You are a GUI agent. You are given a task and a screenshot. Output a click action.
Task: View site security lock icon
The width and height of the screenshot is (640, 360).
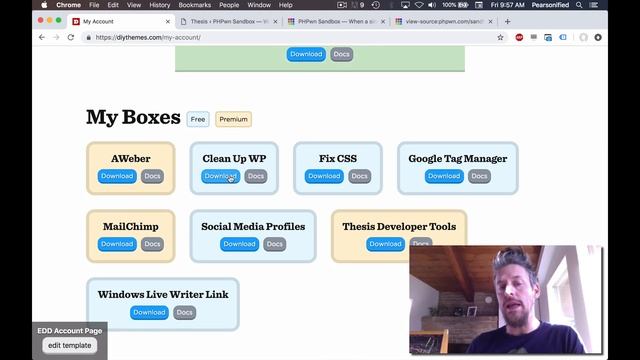(88, 37)
